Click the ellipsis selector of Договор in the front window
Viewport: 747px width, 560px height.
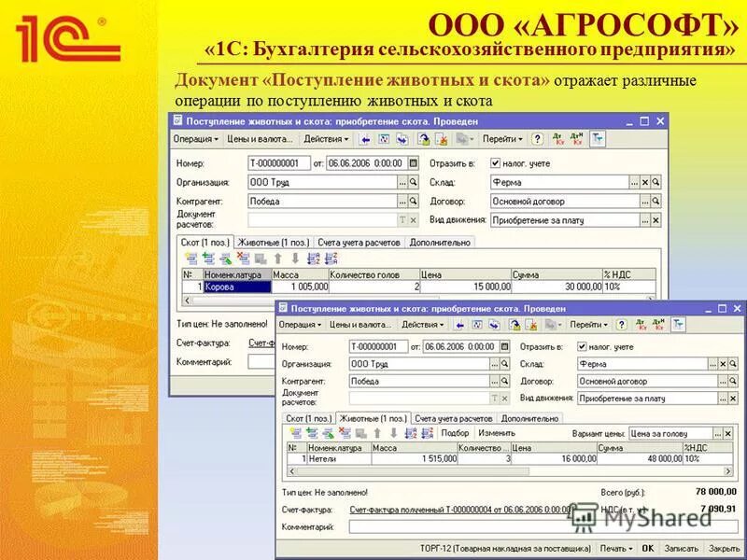(x=723, y=382)
